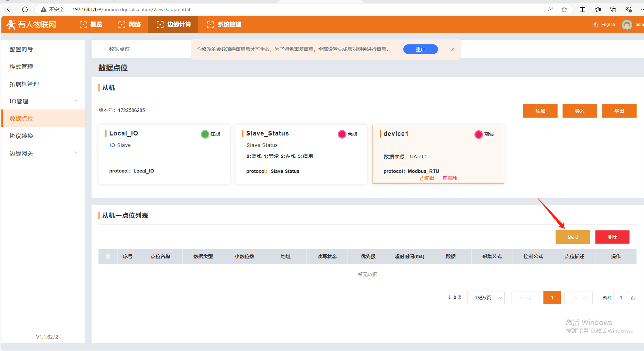Switch language via English globe icon
The height and width of the screenshot is (351, 644).
(596, 25)
